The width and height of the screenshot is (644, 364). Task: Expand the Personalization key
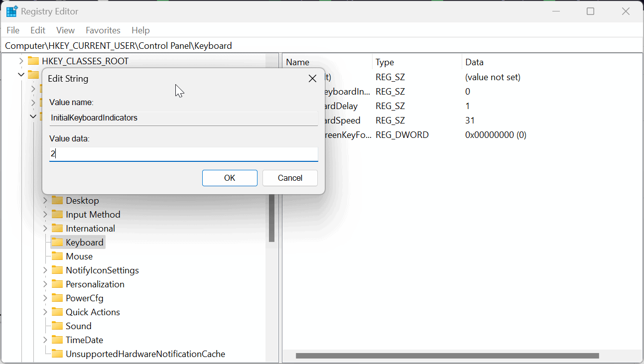pyautogui.click(x=45, y=284)
